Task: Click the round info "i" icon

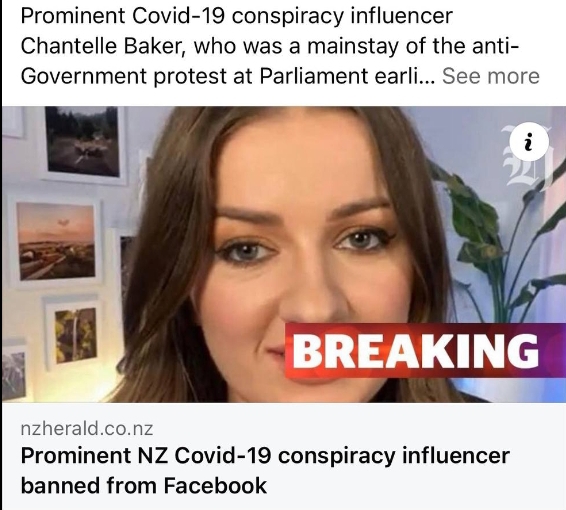Action: coord(529,142)
